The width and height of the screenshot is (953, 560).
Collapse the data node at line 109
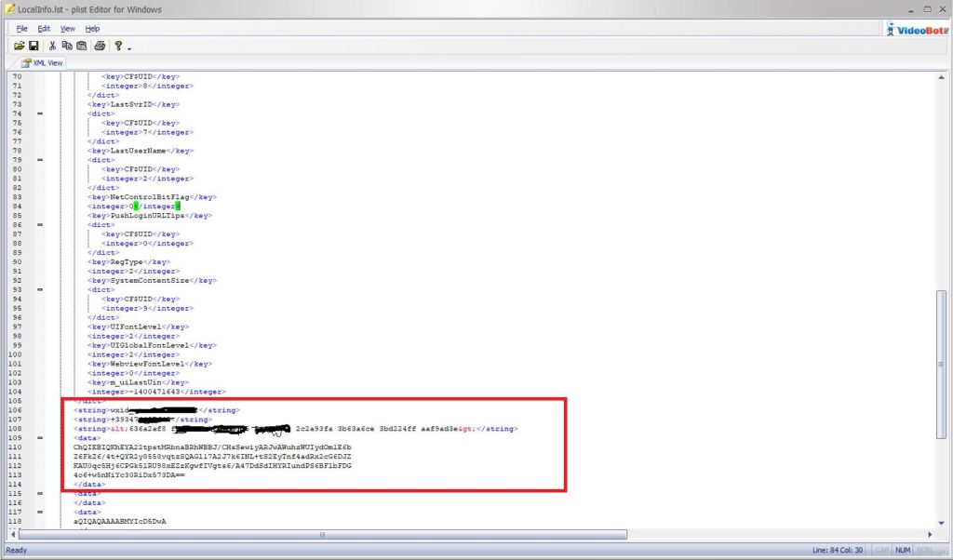(40, 438)
